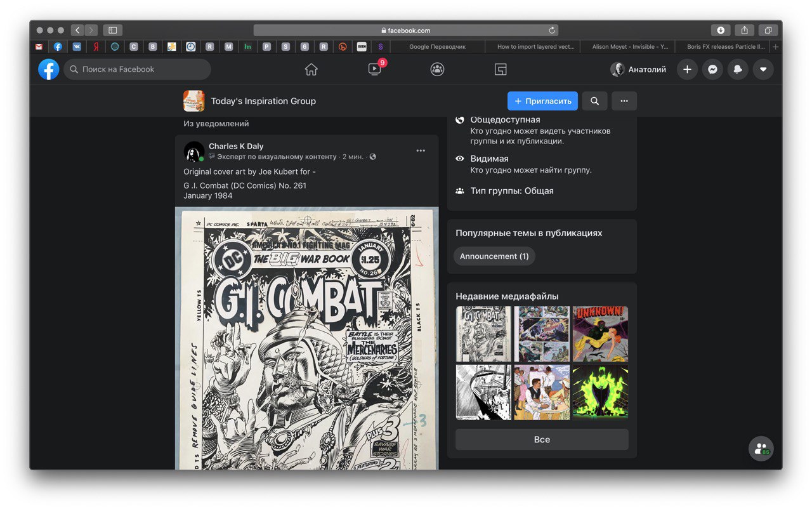
Task: Open the dining scene media thumbnail
Action: (542, 392)
